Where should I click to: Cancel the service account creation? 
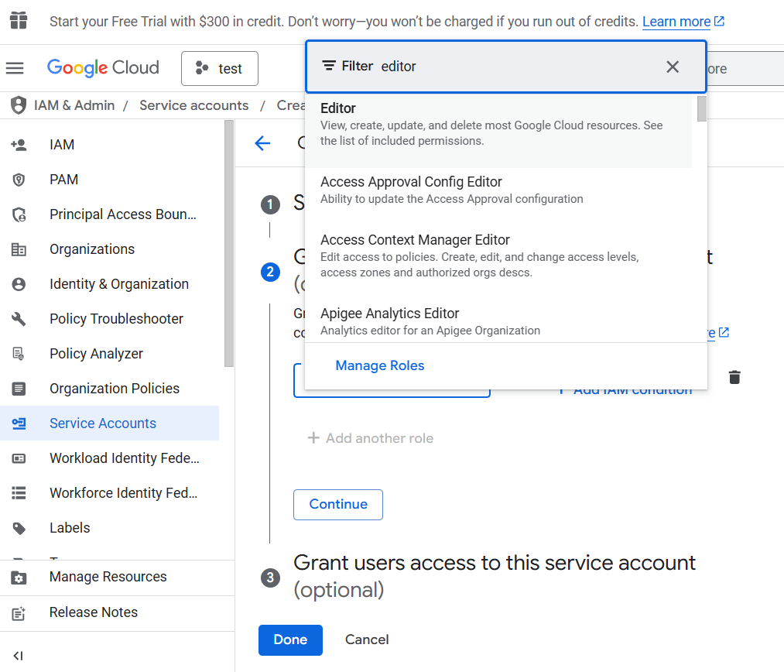367,640
